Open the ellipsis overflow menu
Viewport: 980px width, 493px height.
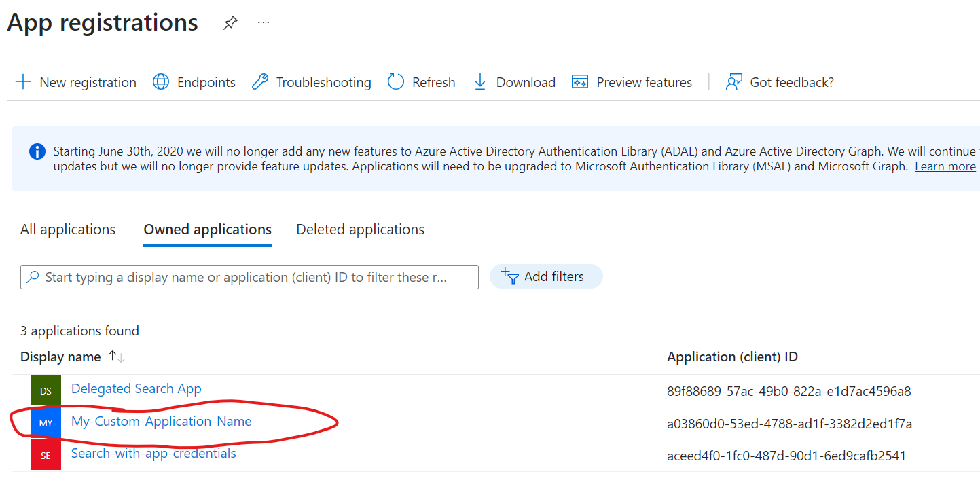click(263, 22)
